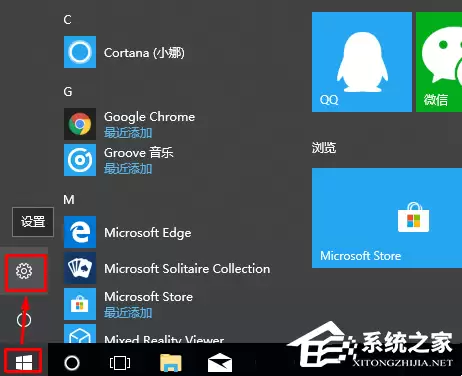
Task: Click the power button icon
Action: pyautogui.click(x=24, y=320)
